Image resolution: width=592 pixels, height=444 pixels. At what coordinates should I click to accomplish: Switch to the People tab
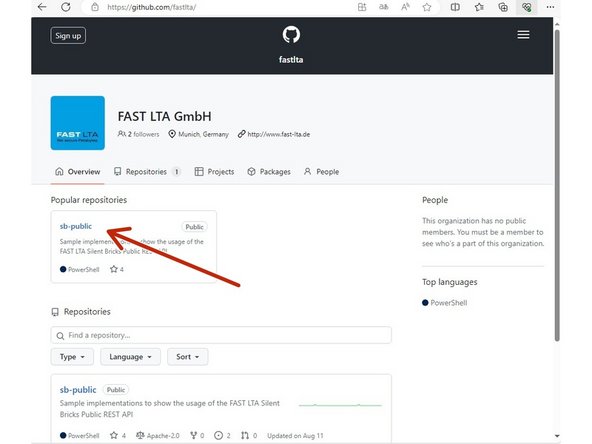point(322,172)
